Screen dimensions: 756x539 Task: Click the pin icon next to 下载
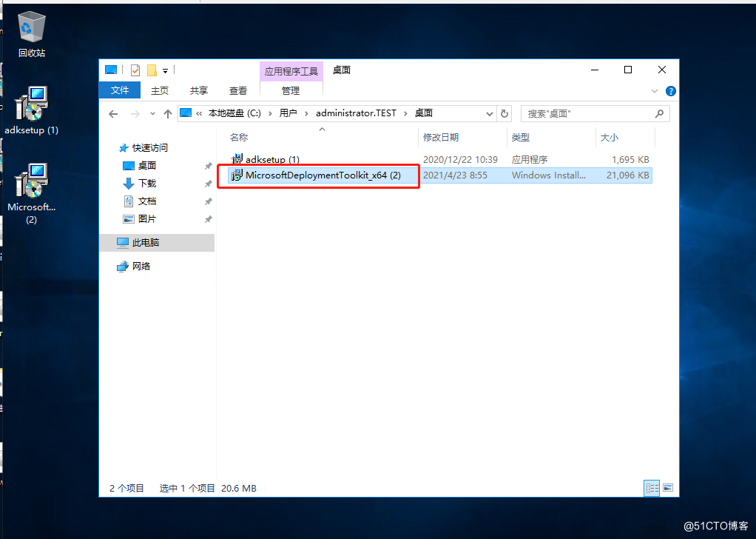[209, 184]
